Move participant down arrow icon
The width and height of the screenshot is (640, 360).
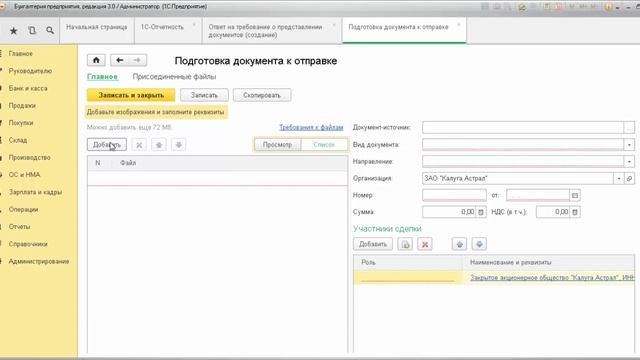[x=479, y=244]
